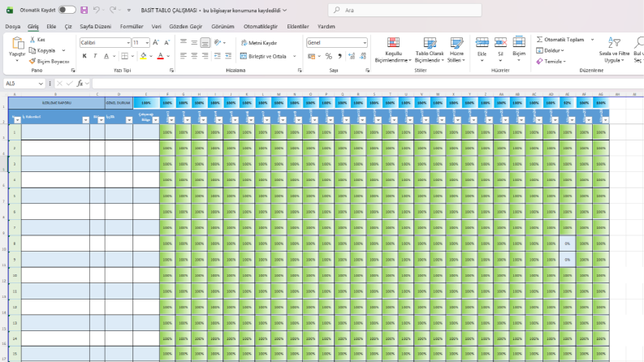644x362 pixels.
Task: Open filter arrow for İş Kalemleri column
Action: pos(85,120)
